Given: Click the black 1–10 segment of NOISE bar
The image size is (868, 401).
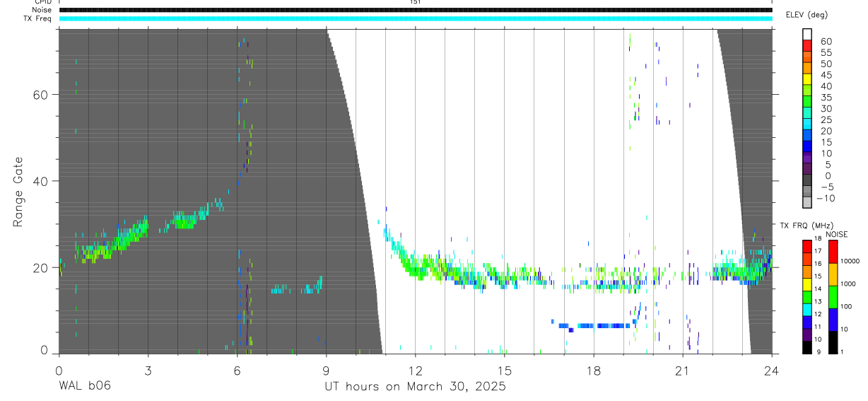Looking at the screenshot, I should (x=833, y=341).
